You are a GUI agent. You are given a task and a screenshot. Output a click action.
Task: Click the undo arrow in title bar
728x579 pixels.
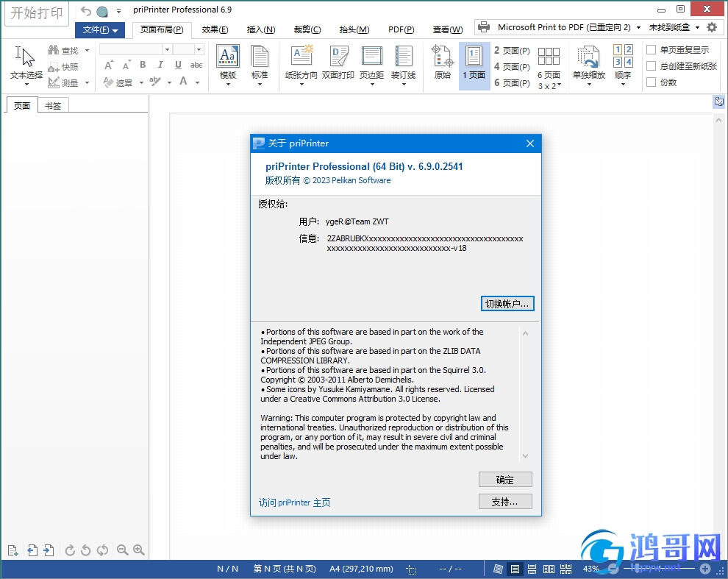(x=86, y=11)
